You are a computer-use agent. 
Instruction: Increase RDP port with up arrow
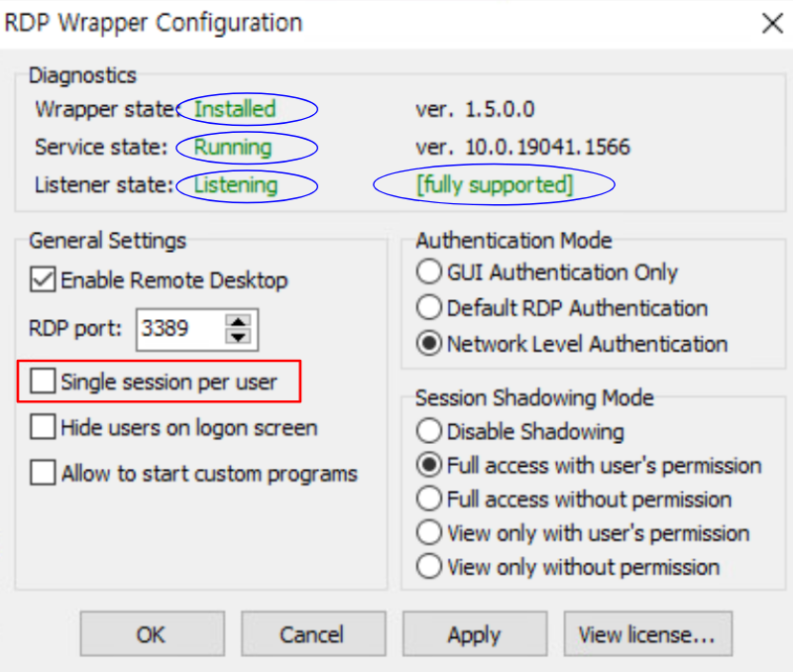point(238,321)
